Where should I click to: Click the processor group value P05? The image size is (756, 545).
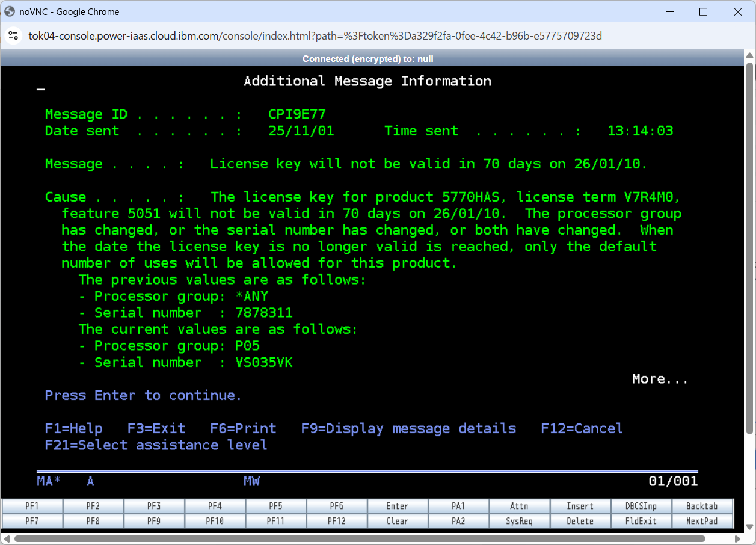(248, 346)
